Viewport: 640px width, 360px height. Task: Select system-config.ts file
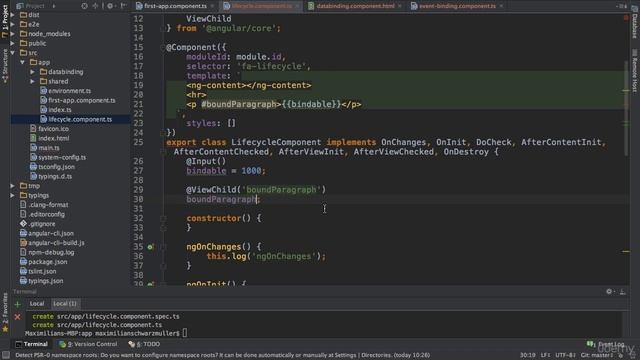coord(58,157)
